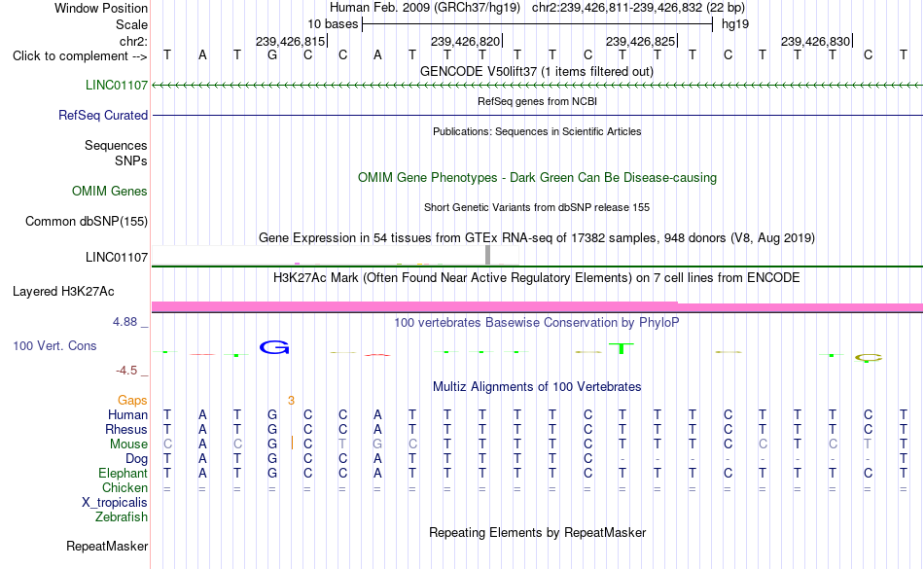Click the 239,426,830 coordinate marker
924x569 pixels.
pos(816,41)
